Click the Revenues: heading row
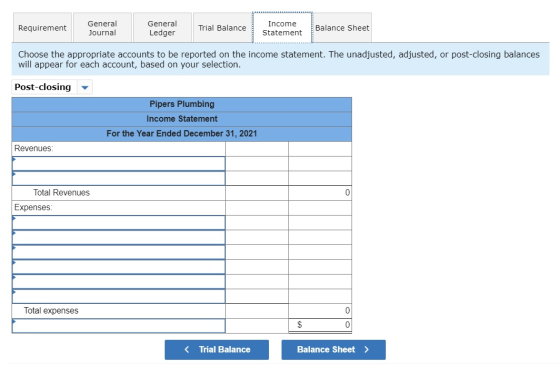 click(x=119, y=149)
